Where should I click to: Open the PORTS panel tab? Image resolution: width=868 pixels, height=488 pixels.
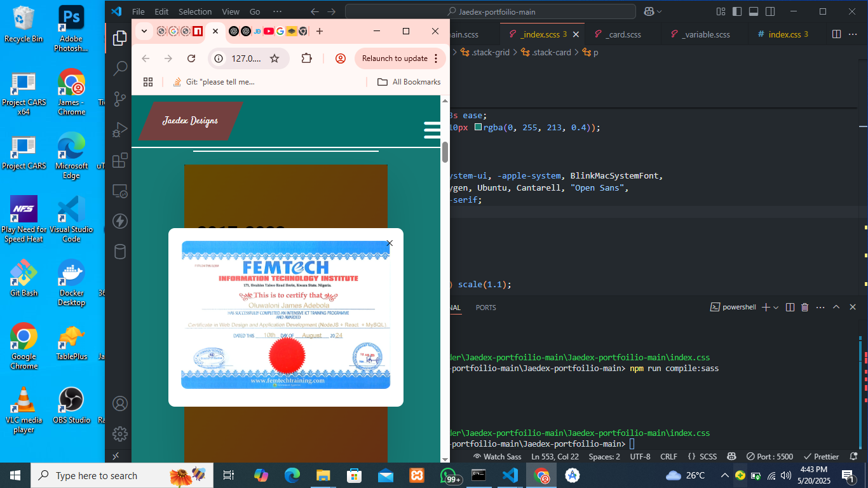[486, 308]
